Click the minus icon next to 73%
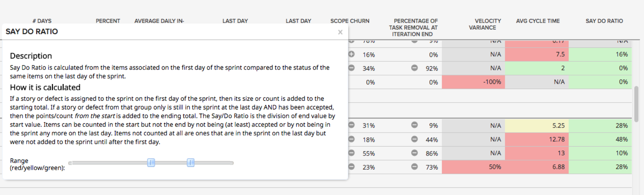This screenshot has height=195, width=644. click(x=414, y=167)
